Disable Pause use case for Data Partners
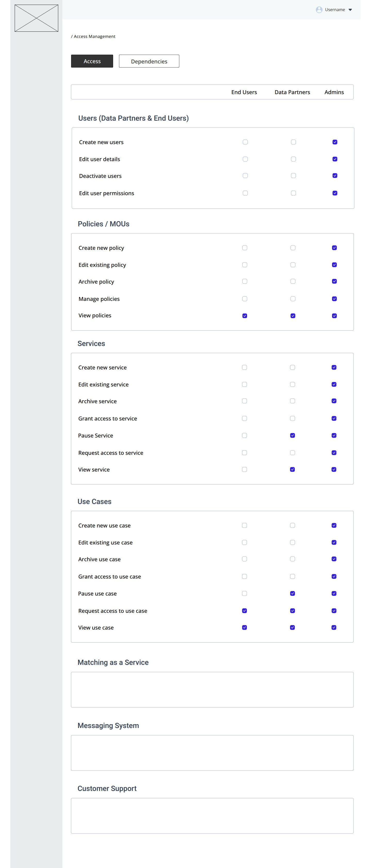Viewport: 371px width, 868px height. pos(293,593)
